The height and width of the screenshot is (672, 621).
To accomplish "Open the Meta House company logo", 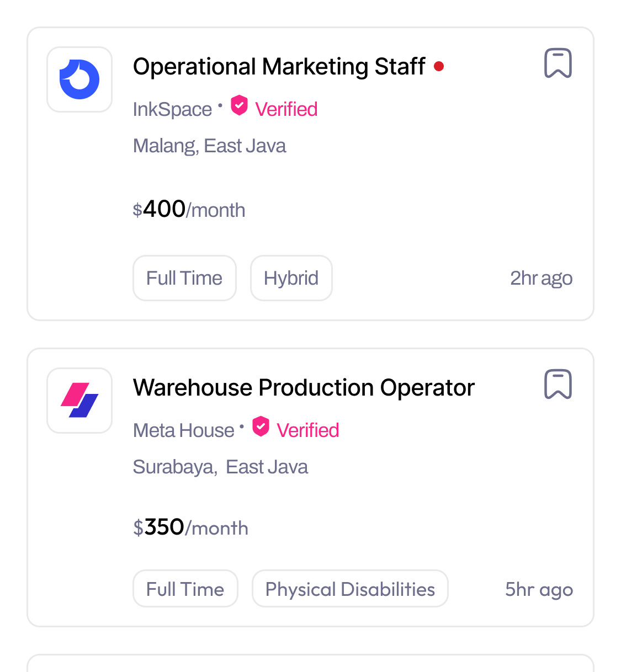I will 79,401.
